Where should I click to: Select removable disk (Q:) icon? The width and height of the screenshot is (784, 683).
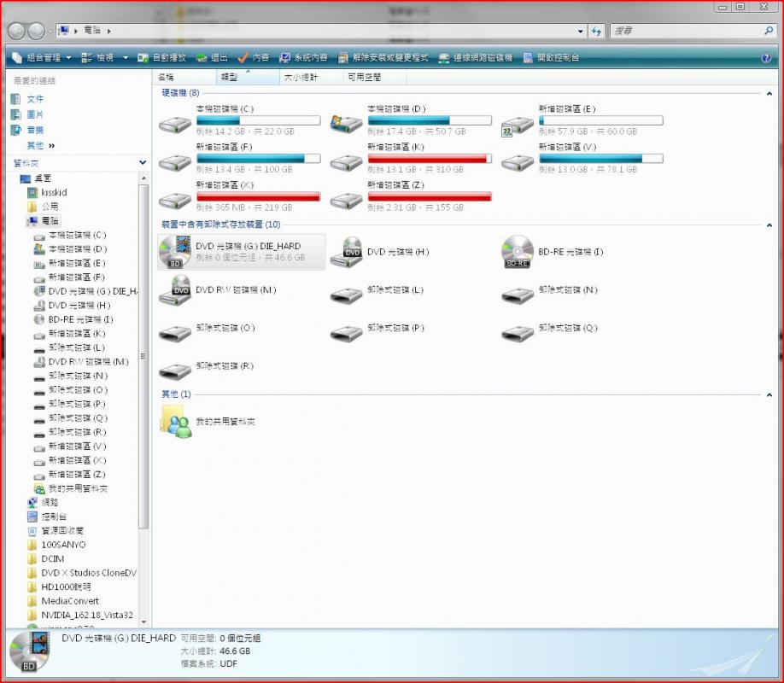518,333
